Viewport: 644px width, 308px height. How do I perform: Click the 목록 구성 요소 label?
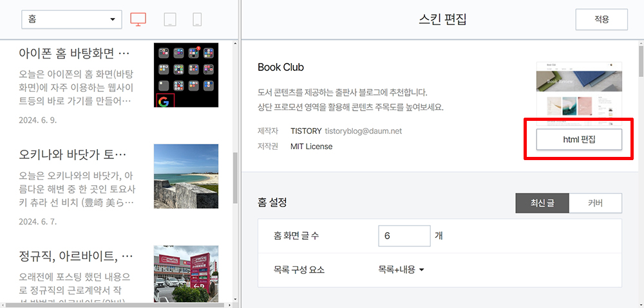[x=298, y=269]
